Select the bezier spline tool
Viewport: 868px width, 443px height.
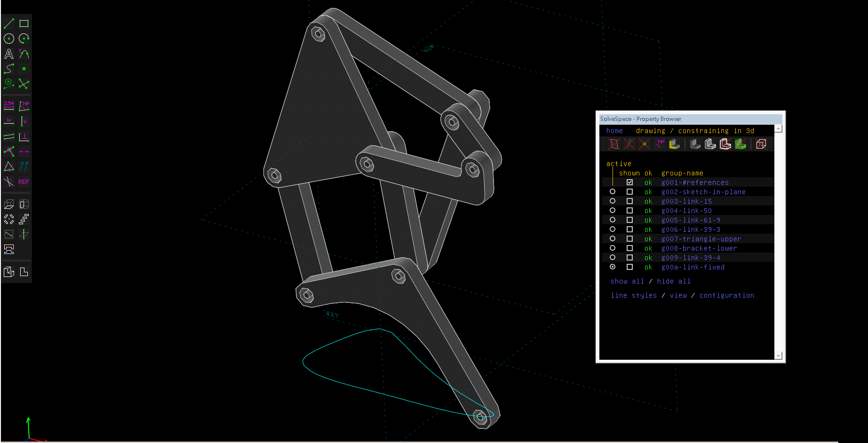click(9, 69)
